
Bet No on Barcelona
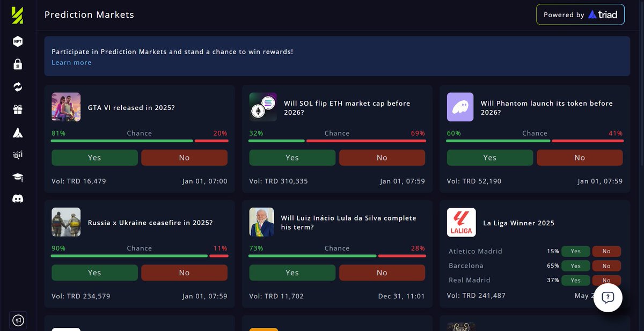pyautogui.click(x=606, y=266)
